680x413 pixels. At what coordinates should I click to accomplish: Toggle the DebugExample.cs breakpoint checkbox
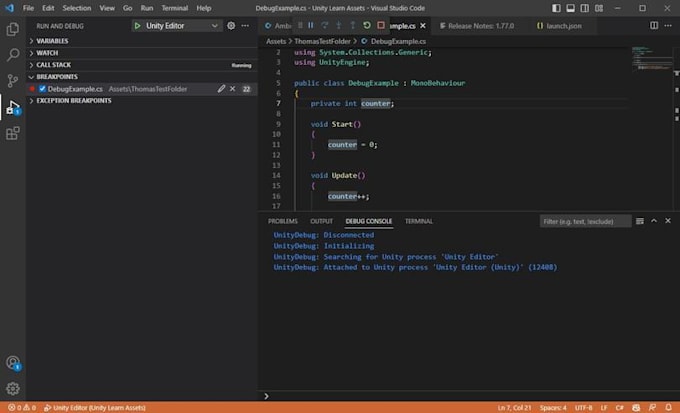click(42, 89)
